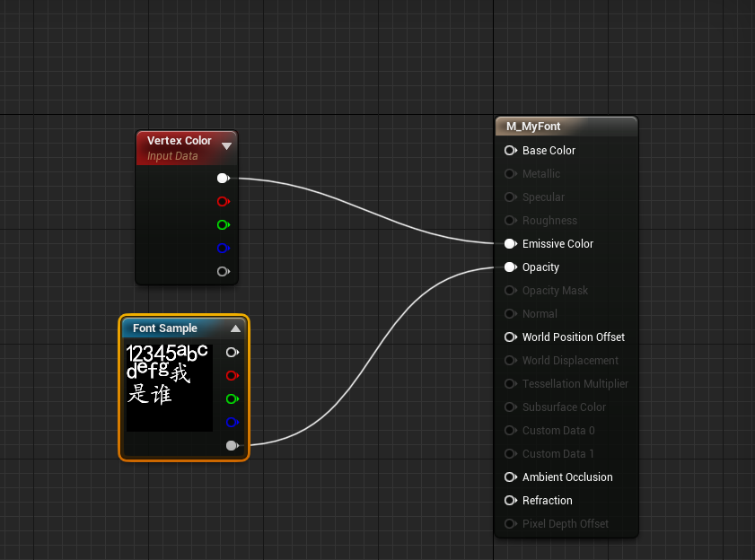
Task: Select the M_MyFont material node header
Action: (x=566, y=127)
